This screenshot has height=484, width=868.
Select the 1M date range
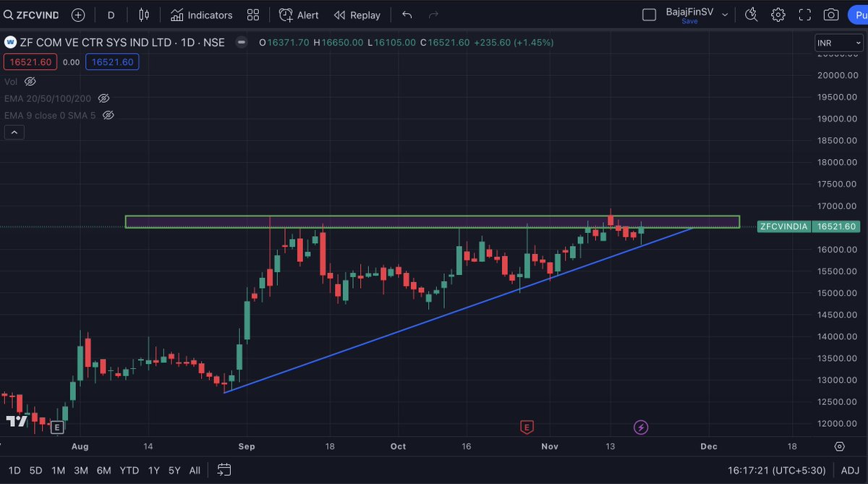pyautogui.click(x=59, y=470)
